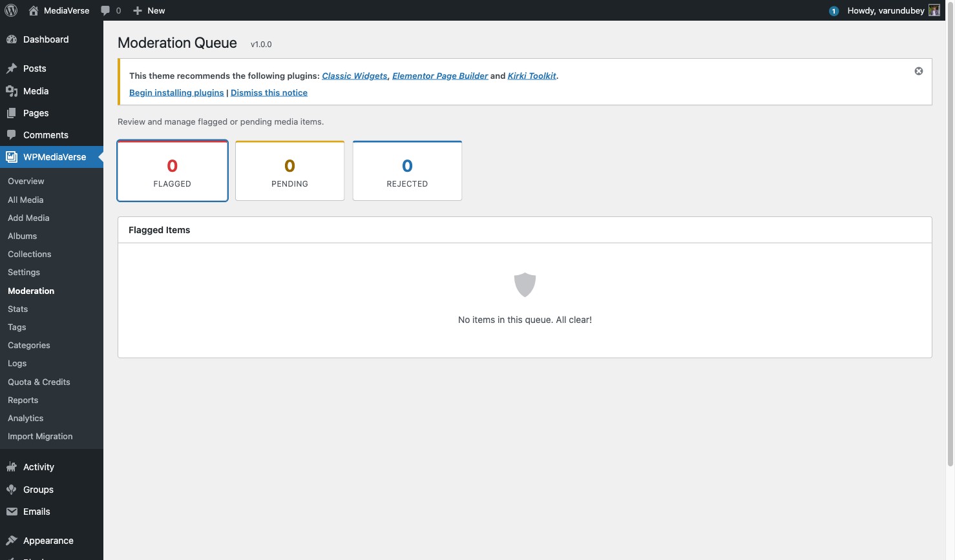
Task: Open the Posts pushpin icon in sidebar
Action: pyautogui.click(x=12, y=68)
